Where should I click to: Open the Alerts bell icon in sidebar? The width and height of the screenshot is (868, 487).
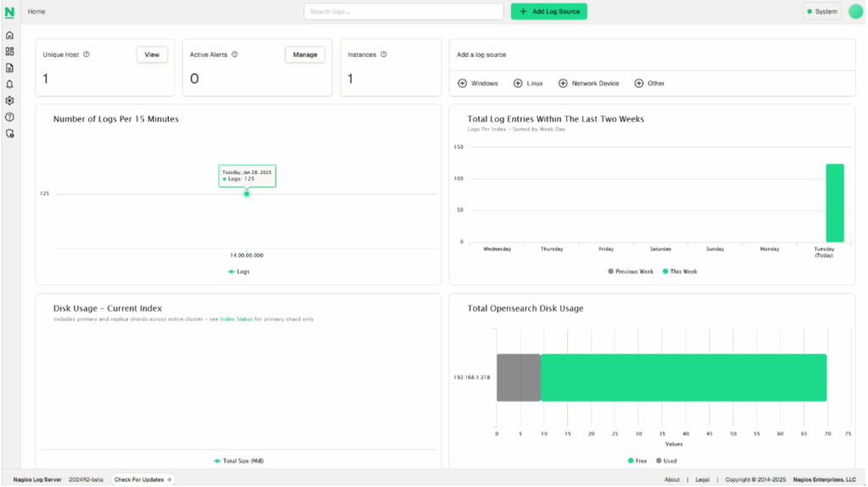9,84
